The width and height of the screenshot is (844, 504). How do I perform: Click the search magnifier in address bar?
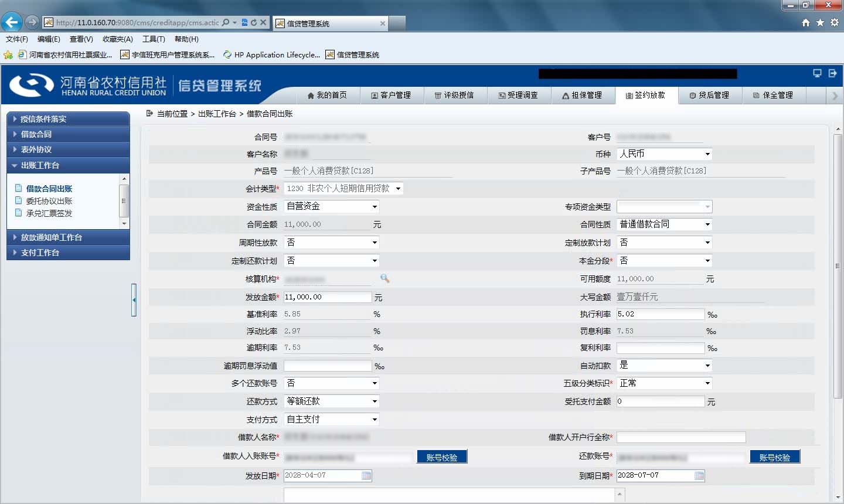pos(226,22)
